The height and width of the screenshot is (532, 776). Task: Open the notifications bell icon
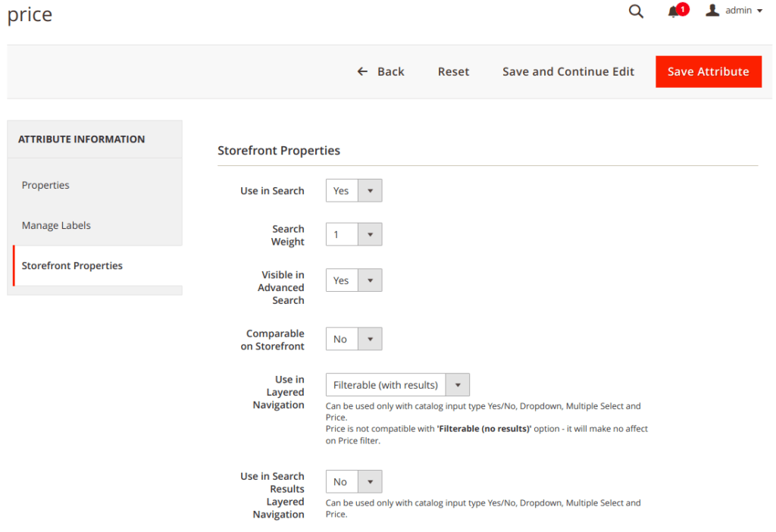pos(674,11)
